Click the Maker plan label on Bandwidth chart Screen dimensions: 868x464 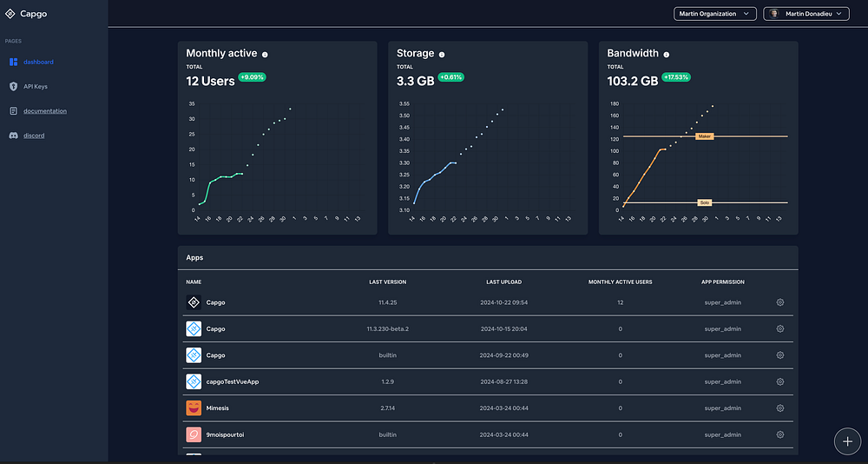pos(704,136)
